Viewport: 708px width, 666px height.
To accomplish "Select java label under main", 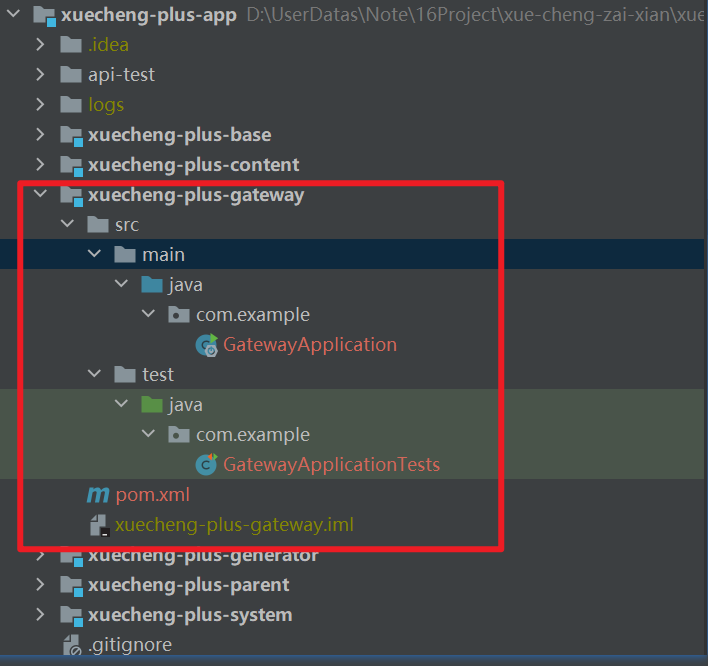I will tap(186, 285).
